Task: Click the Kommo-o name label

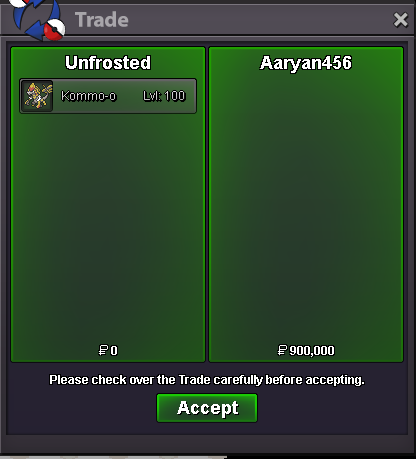Action: click(89, 96)
